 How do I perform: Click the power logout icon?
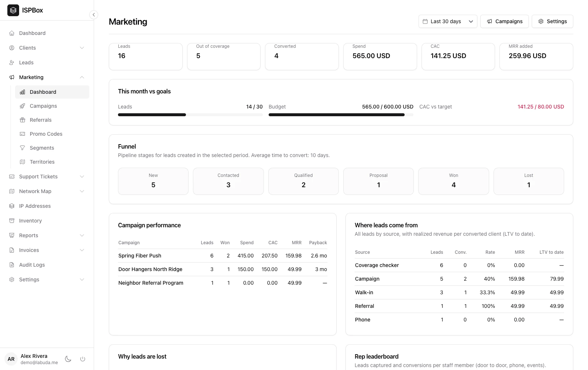coord(83,359)
